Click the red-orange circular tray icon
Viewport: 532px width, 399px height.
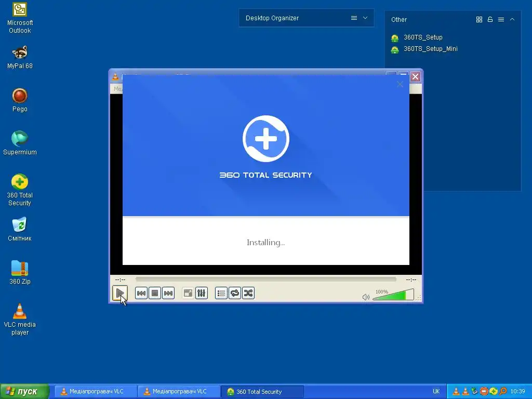pyautogui.click(x=484, y=392)
